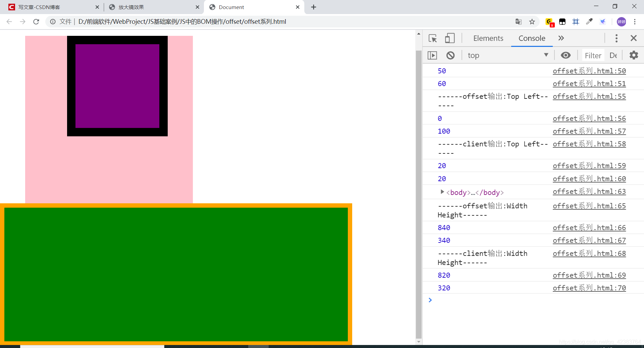Open the Dark Reader extension
This screenshot has height=348, width=644.
pos(563,21)
